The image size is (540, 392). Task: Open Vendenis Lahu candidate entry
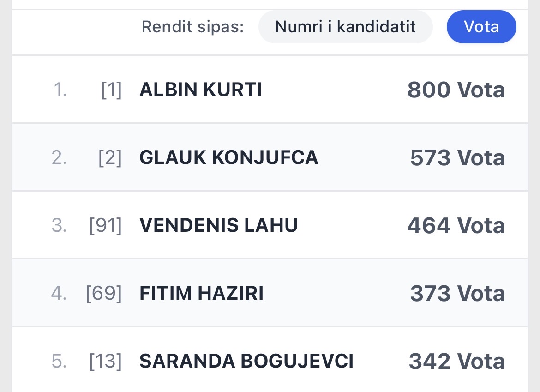click(219, 225)
